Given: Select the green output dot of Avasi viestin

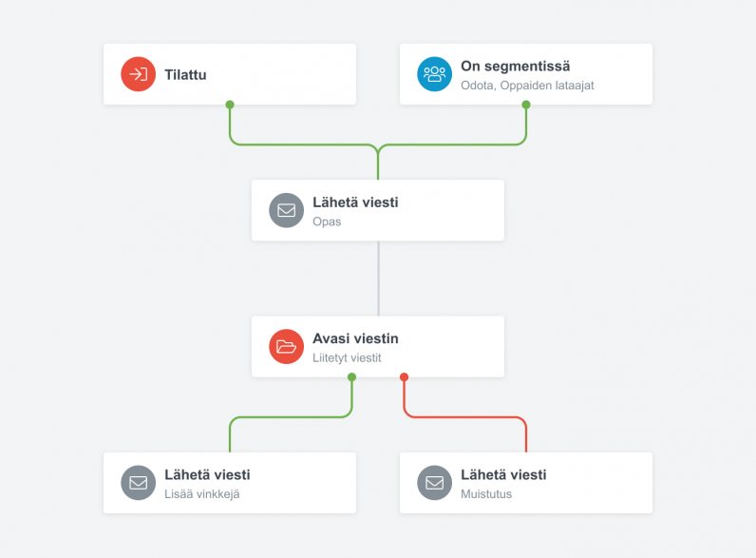Looking at the screenshot, I should click(x=352, y=377).
